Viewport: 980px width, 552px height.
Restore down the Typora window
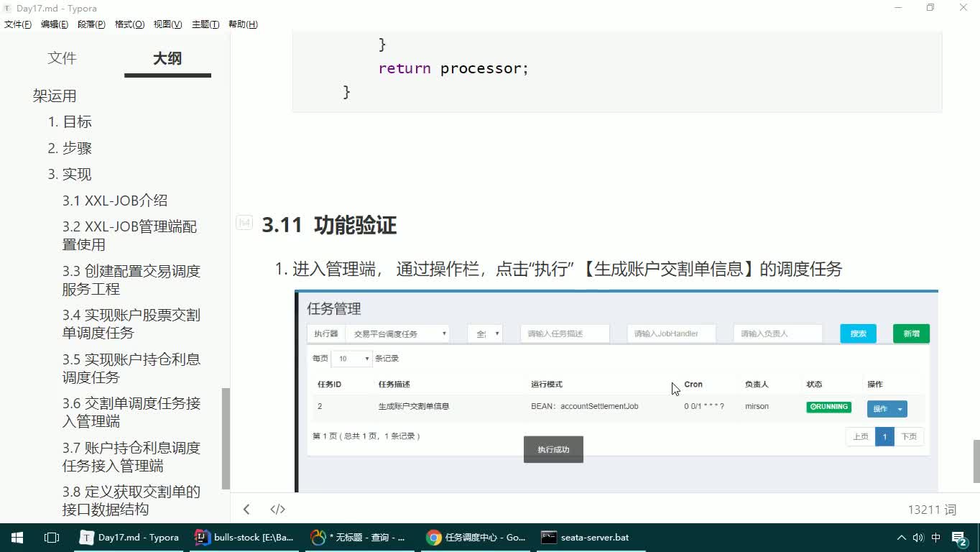tap(930, 8)
